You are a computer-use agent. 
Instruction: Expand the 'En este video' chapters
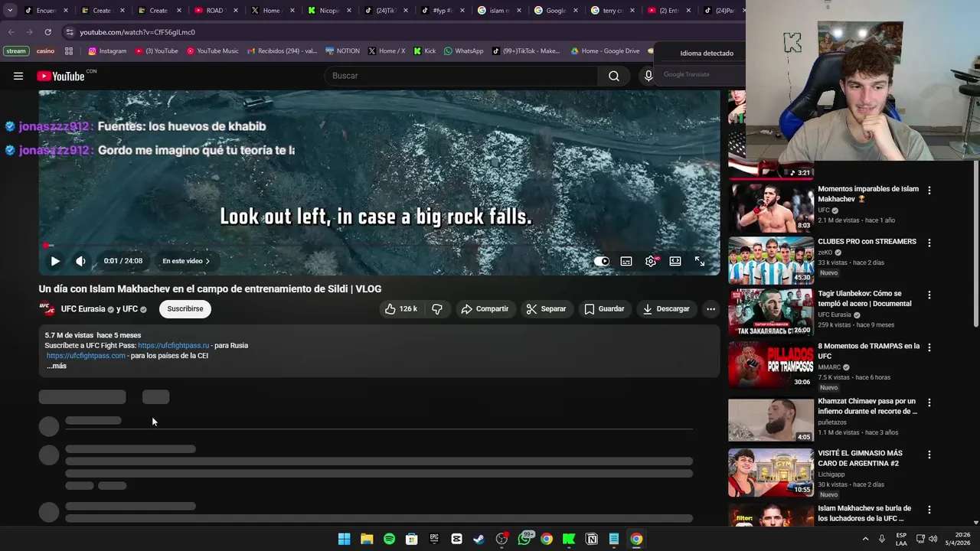coord(185,261)
